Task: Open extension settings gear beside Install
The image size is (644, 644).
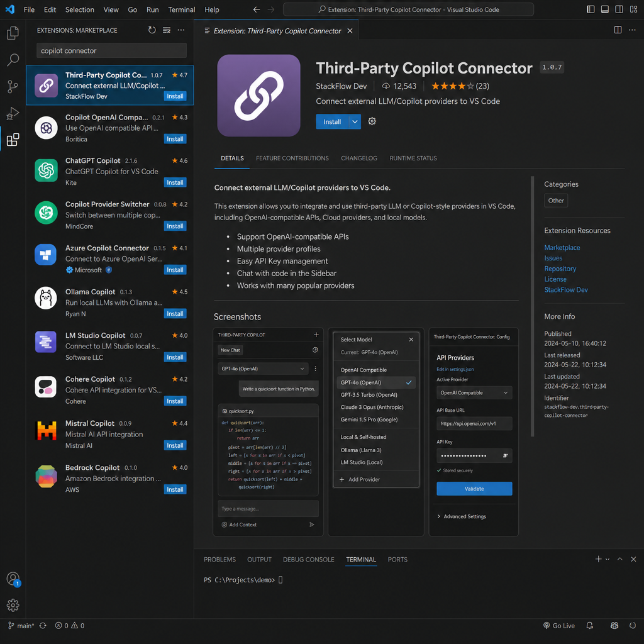Action: click(x=372, y=121)
